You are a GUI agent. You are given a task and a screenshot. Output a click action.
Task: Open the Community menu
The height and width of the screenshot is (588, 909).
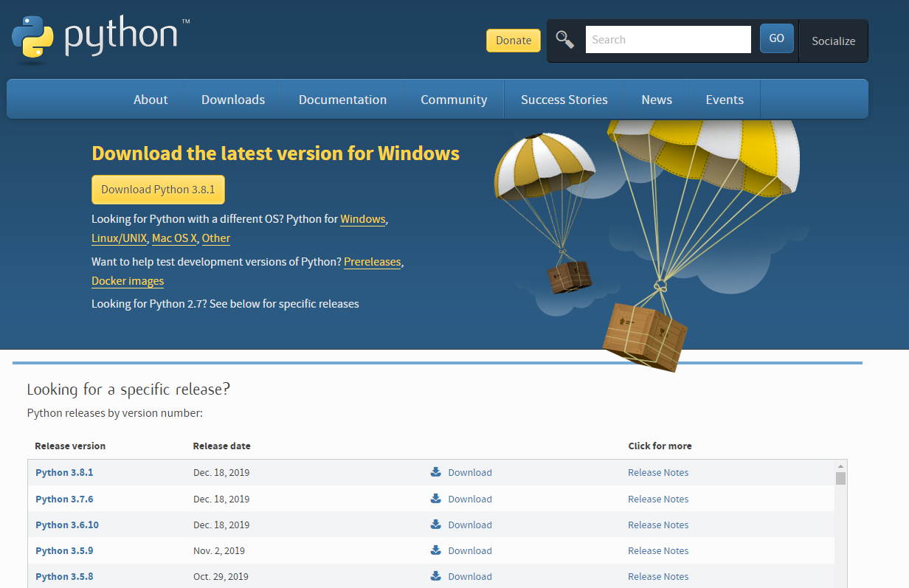454,100
